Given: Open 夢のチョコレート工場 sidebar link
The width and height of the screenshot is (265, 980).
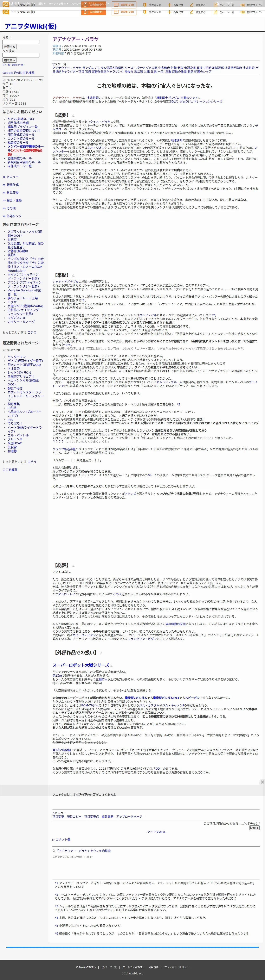Looking at the screenshot, I should [x=22, y=298].
